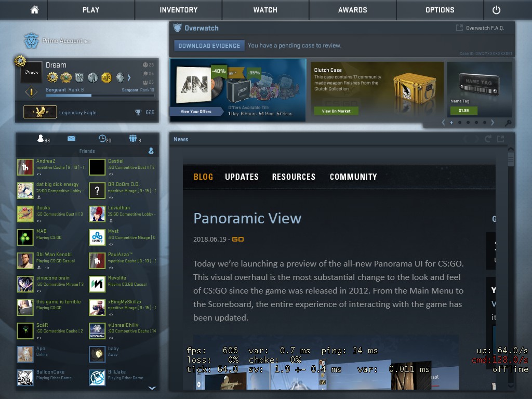This screenshot has height=399, width=532.
Task: Switch to the RESOURCES tab
Action: point(294,177)
